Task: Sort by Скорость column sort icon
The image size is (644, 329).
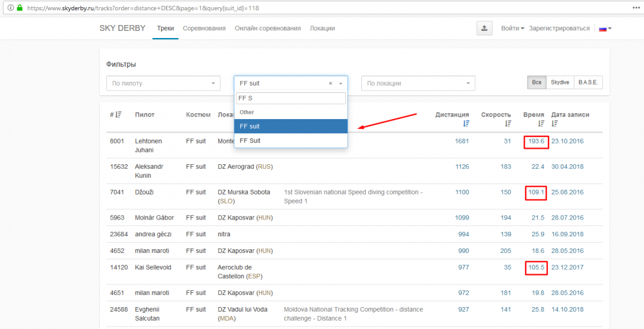Action: tap(508, 123)
